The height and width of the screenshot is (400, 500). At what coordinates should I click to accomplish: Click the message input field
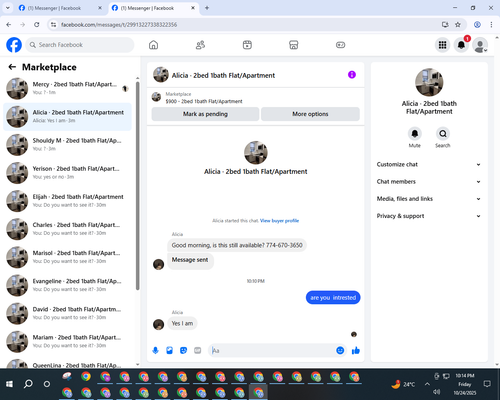pos(273,350)
